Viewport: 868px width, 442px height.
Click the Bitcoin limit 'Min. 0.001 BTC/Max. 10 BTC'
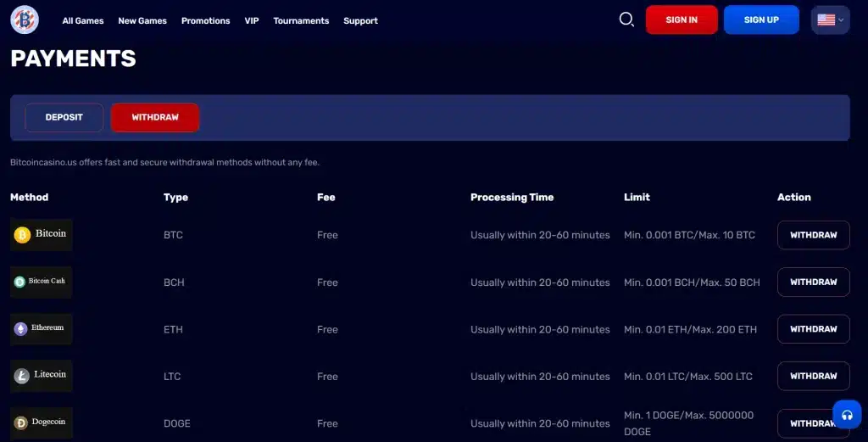click(689, 235)
